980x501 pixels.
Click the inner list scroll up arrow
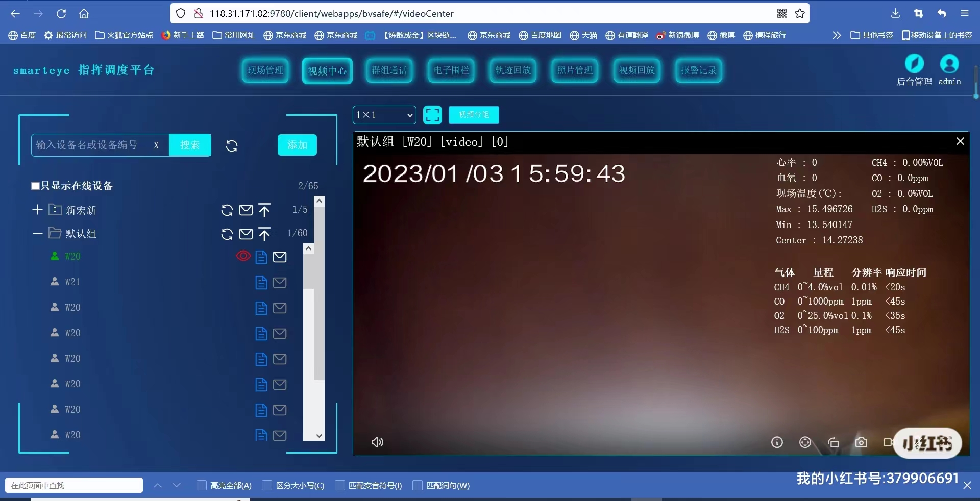(x=308, y=249)
